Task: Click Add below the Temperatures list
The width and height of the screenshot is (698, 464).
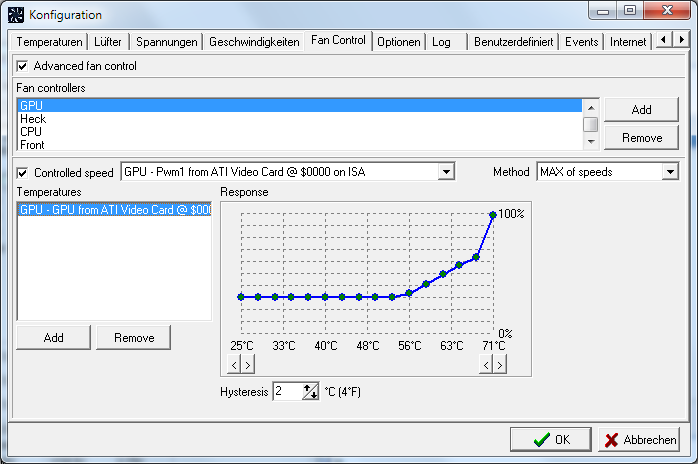Action: (x=53, y=338)
